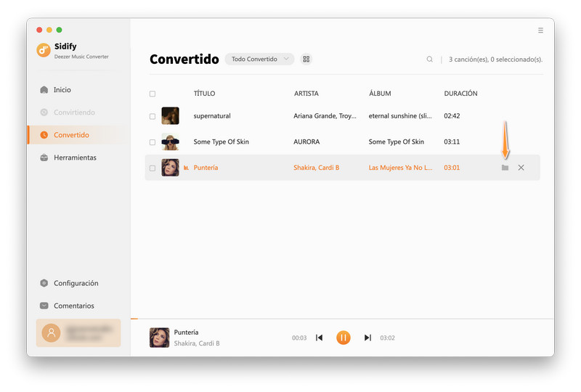This screenshot has width=581, height=392.
Task: Click artist AURORA
Action: point(306,142)
